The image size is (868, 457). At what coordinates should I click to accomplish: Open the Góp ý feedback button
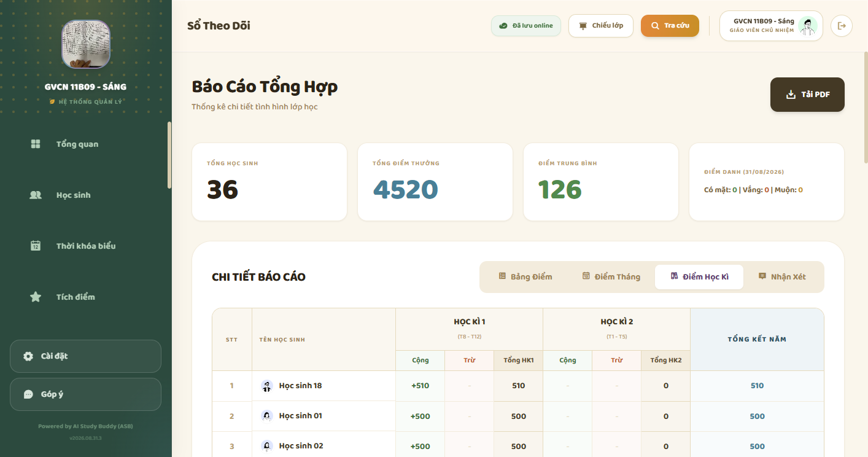[x=85, y=394]
